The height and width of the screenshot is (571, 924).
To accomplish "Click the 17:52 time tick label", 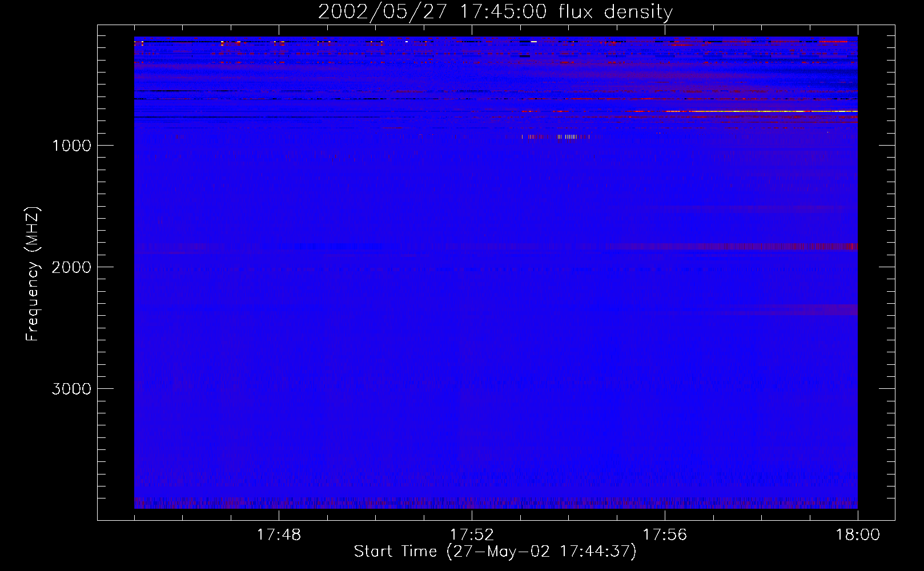I will click(472, 535).
